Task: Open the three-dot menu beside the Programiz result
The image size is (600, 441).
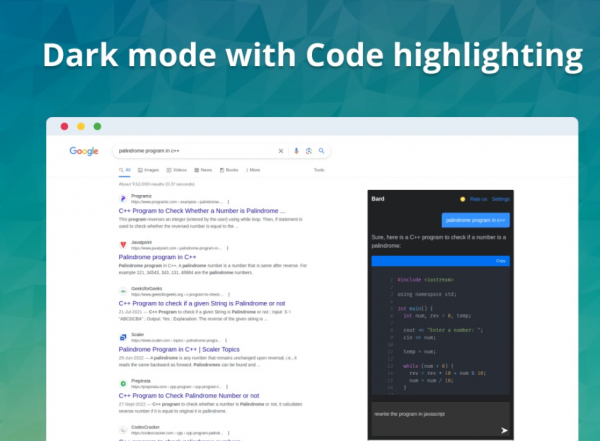Action: 228,202
